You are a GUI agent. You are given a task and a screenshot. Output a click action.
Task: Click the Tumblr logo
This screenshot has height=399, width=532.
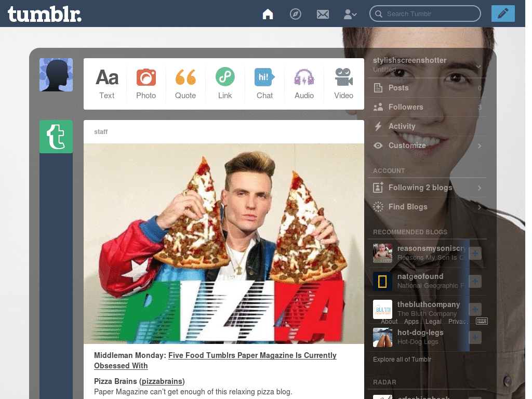45,14
